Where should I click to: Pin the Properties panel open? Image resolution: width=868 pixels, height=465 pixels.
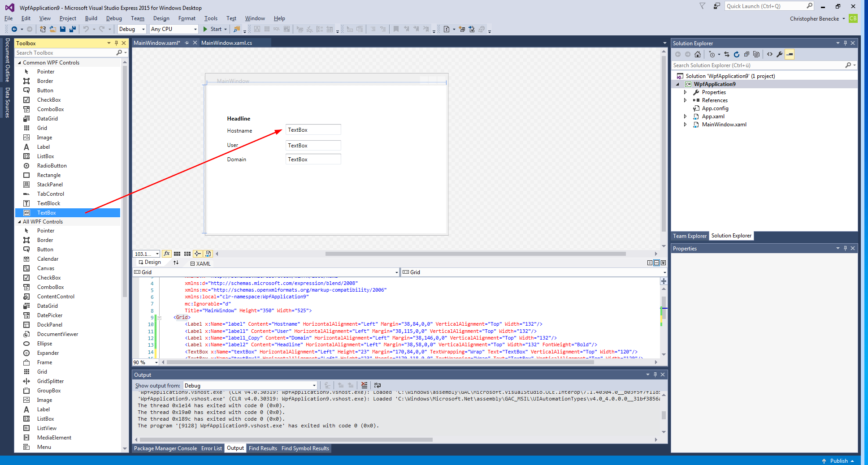click(x=845, y=248)
